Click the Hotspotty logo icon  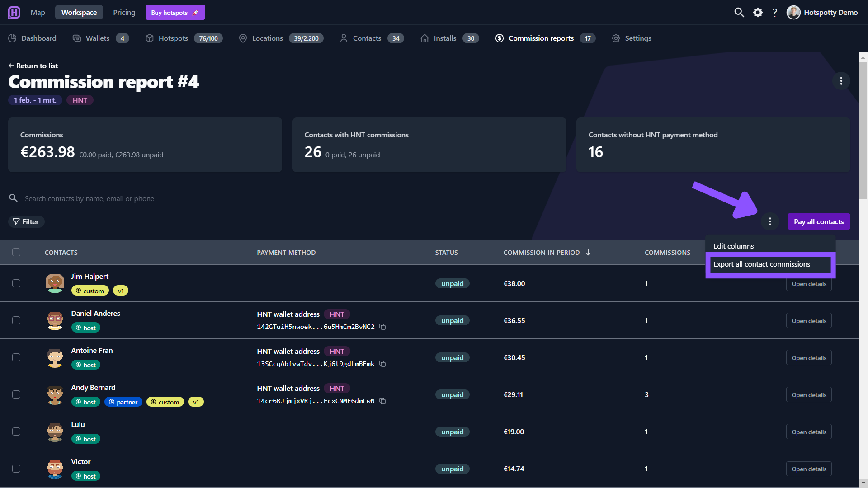[14, 12]
